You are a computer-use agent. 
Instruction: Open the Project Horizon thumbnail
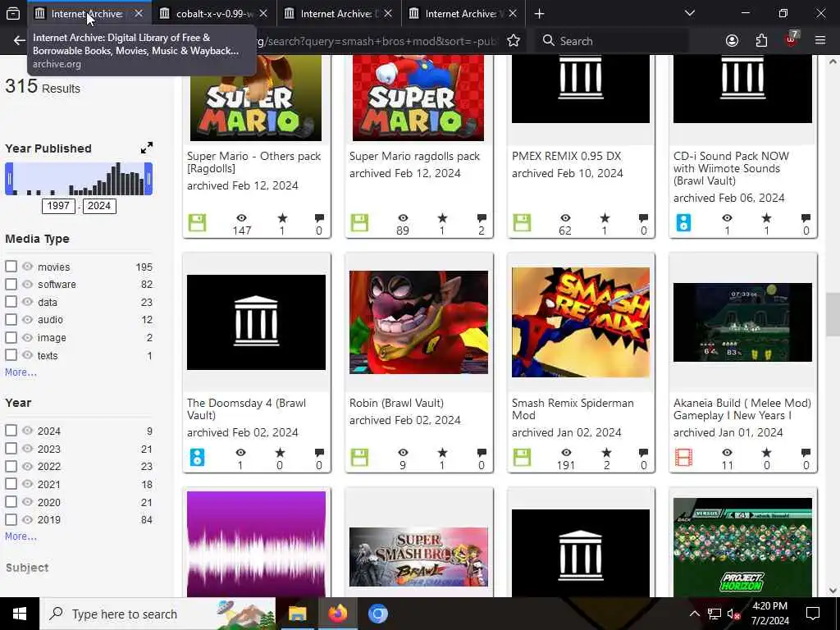click(742, 547)
